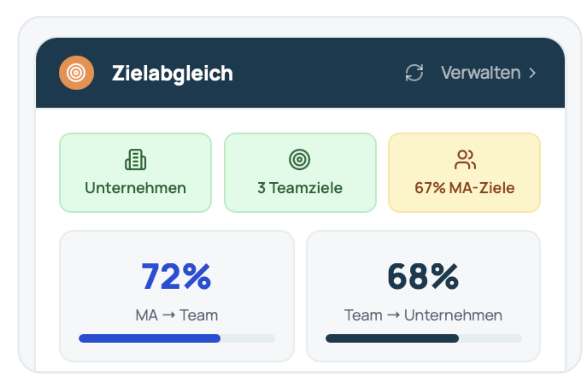Refresh the Zielabgleich data
The image size is (588, 377).
414,73
